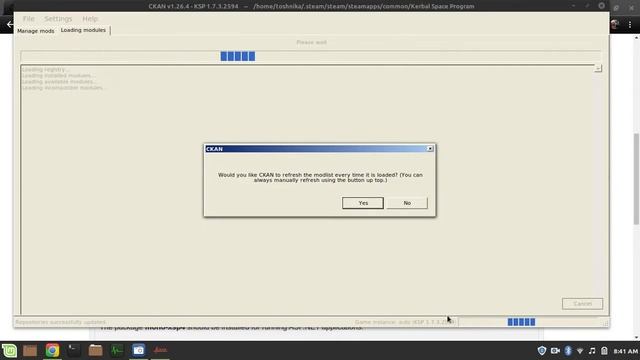This screenshot has width=640, height=360.
Task: Click the top loading progress bar
Action: pos(311,56)
